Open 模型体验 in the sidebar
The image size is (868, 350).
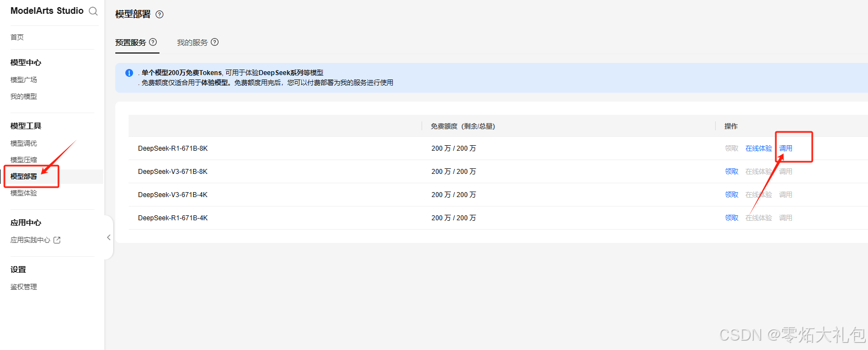click(x=24, y=193)
